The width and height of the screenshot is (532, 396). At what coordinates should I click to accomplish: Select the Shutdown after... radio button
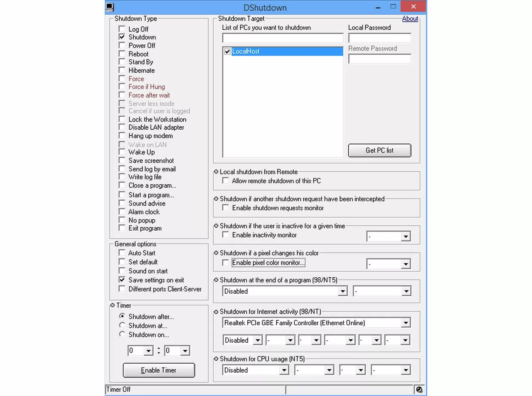pyautogui.click(x=122, y=316)
